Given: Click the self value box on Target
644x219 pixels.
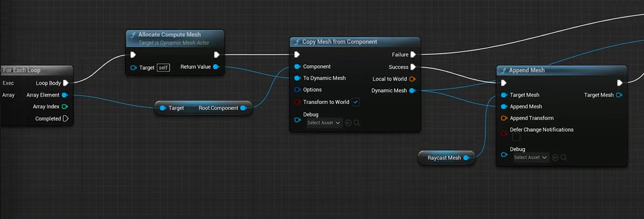Looking at the screenshot, I should [x=163, y=68].
